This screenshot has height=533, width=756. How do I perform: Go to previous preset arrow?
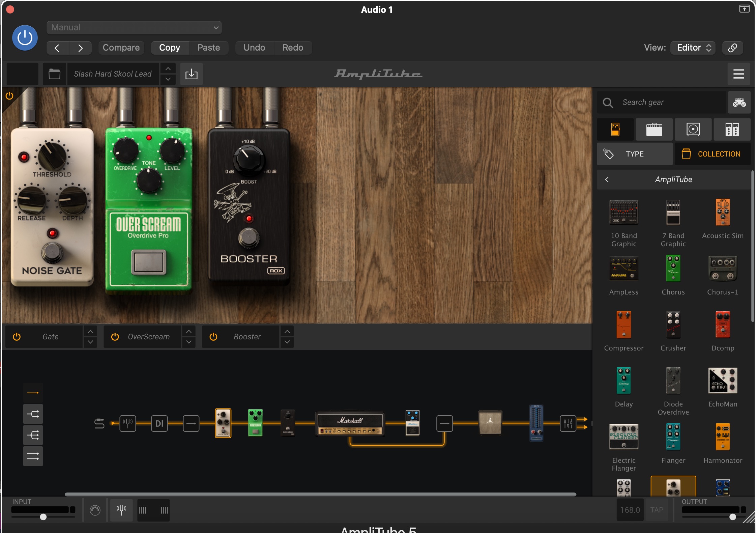coord(57,48)
